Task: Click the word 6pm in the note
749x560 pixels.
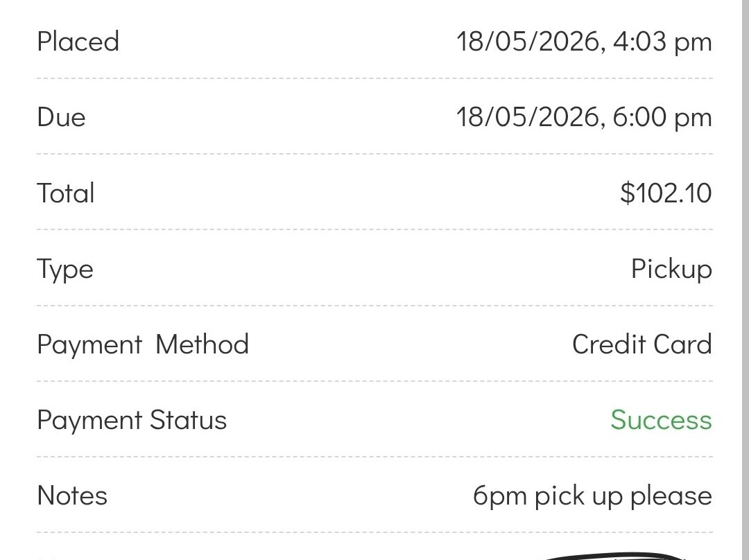Action: tap(500, 497)
